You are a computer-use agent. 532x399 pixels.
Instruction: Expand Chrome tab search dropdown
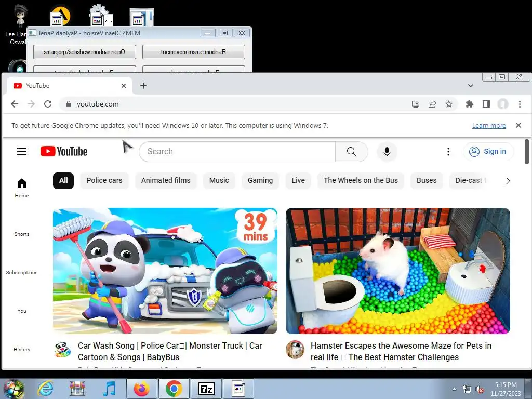[x=470, y=86]
